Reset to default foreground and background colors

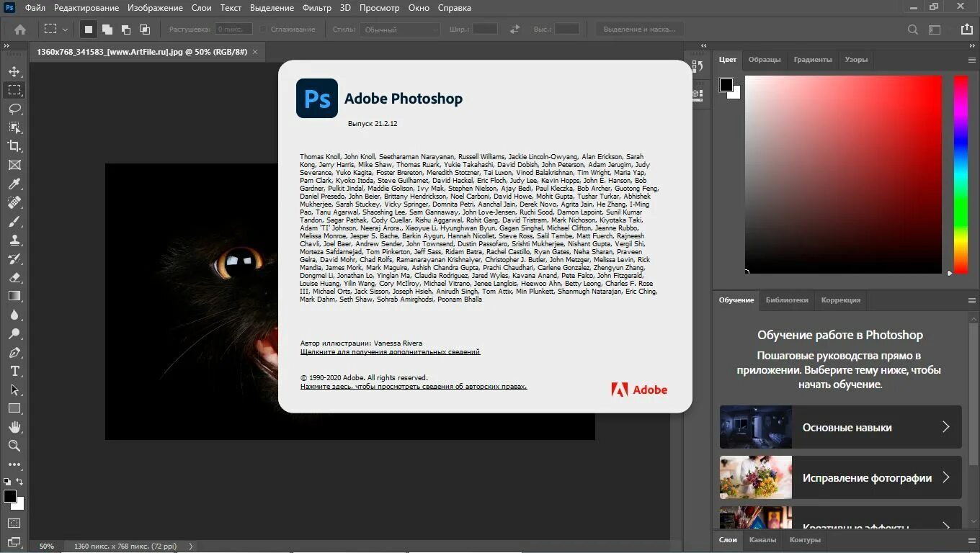(7, 482)
